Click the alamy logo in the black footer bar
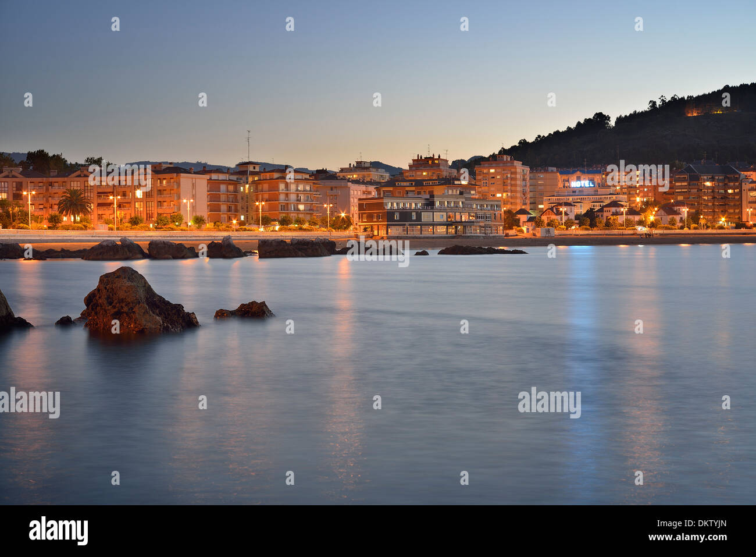The image size is (756, 557). (x=59, y=531)
